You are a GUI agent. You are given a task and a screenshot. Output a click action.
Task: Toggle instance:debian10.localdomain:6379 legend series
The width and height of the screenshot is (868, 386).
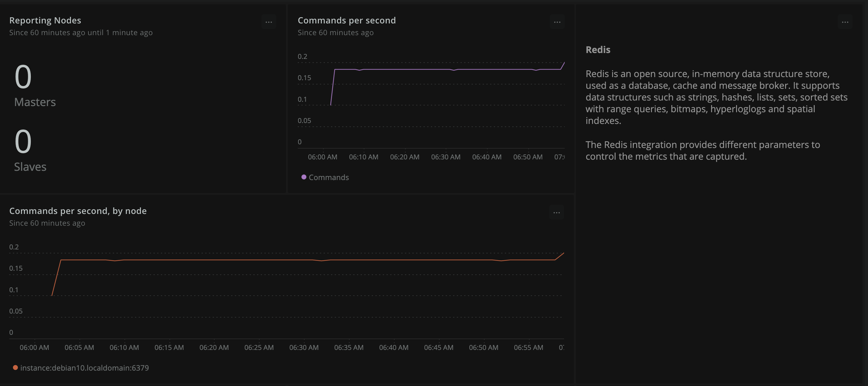pyautogui.click(x=84, y=368)
